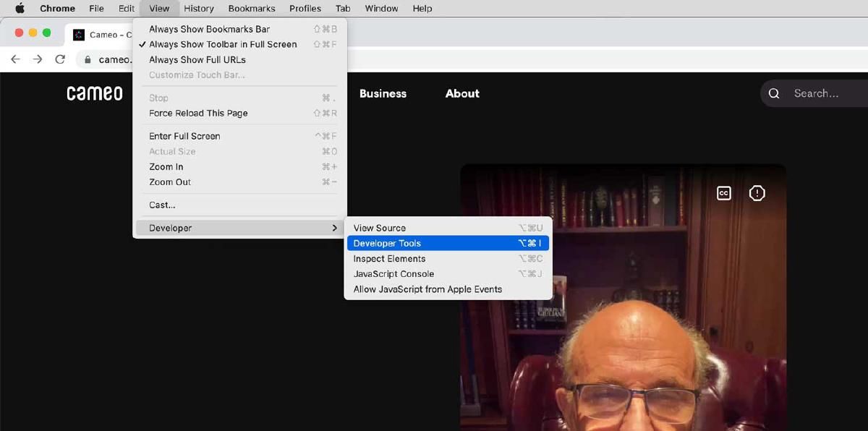
Task: Uncheck Always Show Toolbar in Full Screen
Action: [x=239, y=44]
